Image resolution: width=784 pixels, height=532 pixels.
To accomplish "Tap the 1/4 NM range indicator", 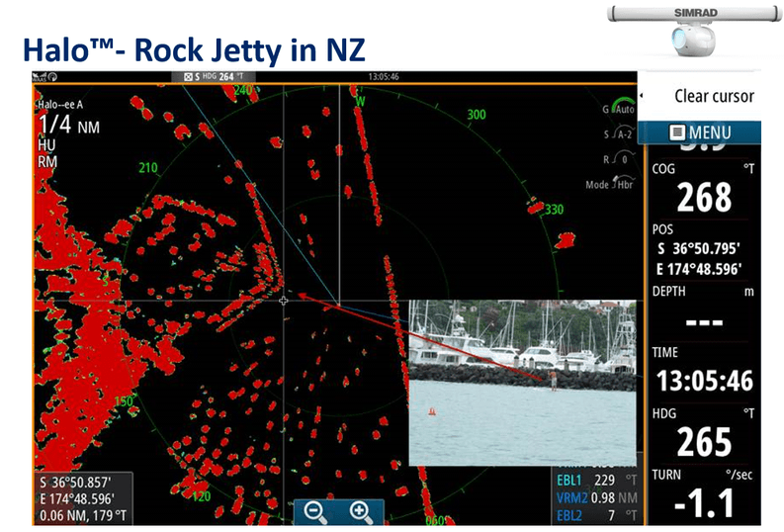I will [68, 126].
